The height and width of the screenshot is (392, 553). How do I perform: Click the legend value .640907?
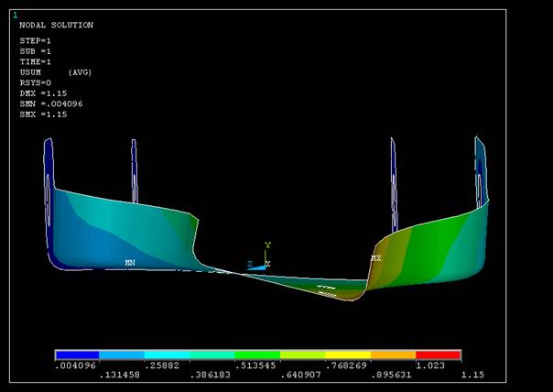pyautogui.click(x=300, y=375)
